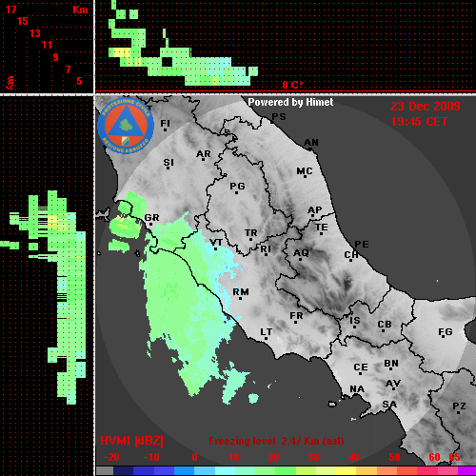Click the '11' height axis label
The image size is (476, 476).
pos(47,45)
